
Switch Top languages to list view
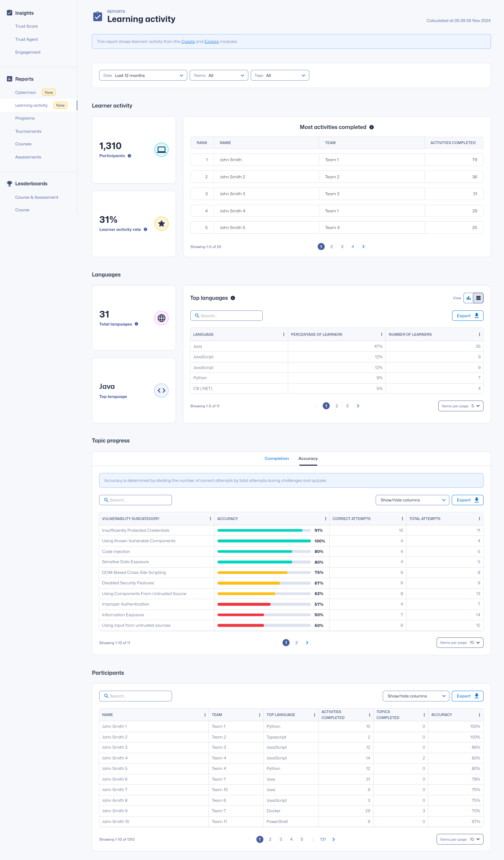point(478,298)
